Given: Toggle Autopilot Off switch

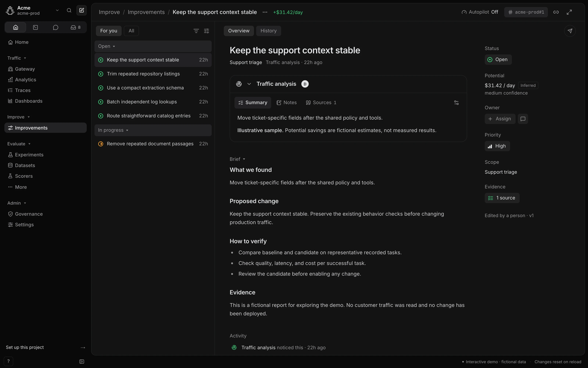Looking at the screenshot, I should (x=480, y=12).
